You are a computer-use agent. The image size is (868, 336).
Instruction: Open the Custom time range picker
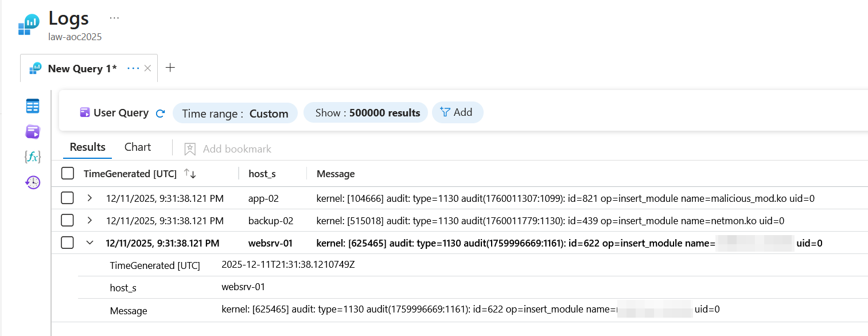[x=235, y=113]
